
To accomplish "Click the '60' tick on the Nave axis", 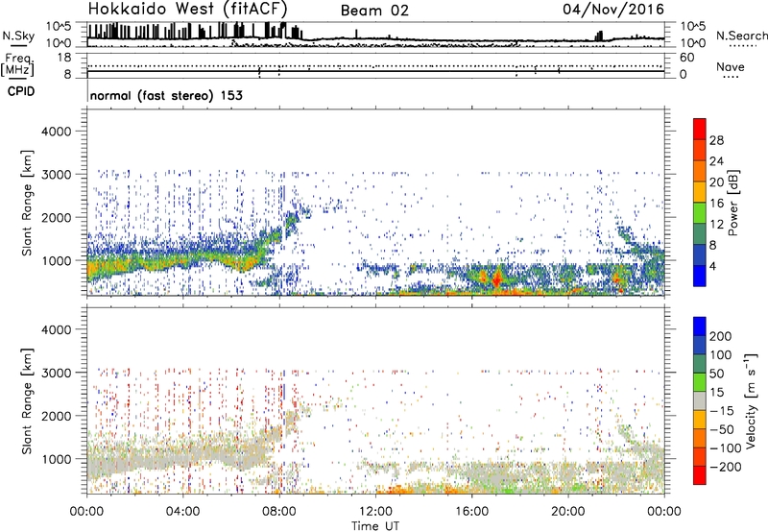I will click(x=687, y=58).
